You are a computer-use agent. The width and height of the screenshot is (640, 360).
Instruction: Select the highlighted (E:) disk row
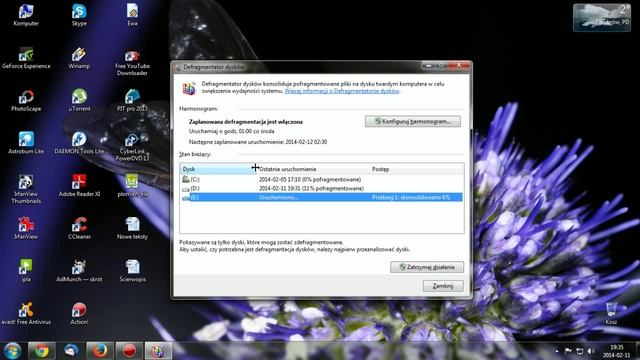click(322, 197)
